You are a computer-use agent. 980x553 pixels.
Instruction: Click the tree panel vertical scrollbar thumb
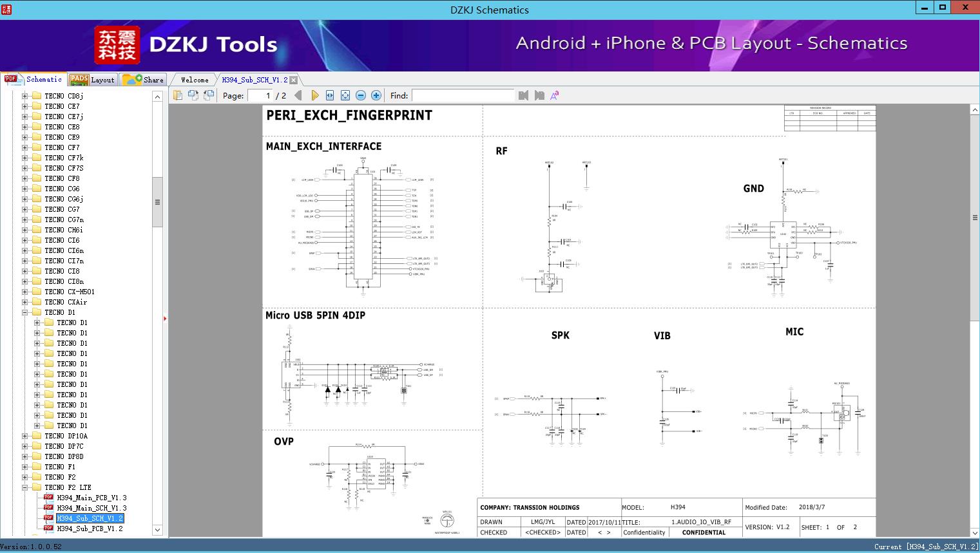pos(157,202)
